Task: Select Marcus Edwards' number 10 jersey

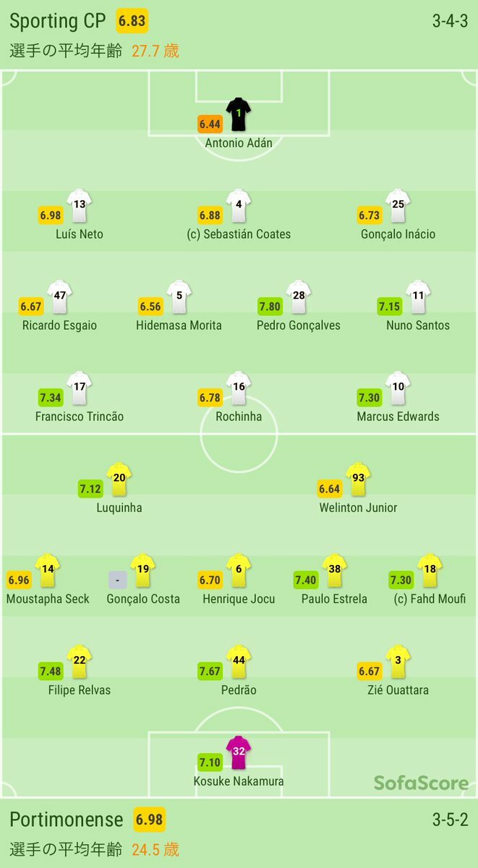Action: pyautogui.click(x=398, y=388)
